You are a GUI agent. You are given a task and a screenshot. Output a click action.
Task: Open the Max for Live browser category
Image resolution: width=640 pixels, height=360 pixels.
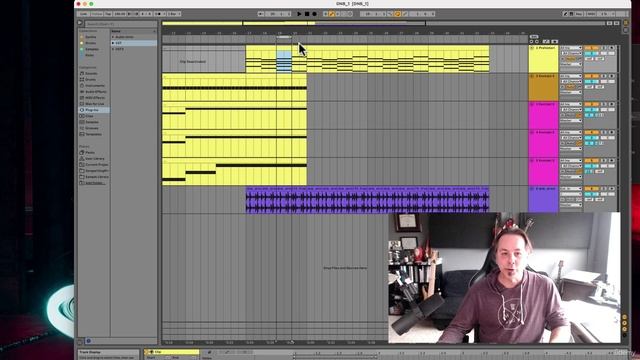coord(95,104)
